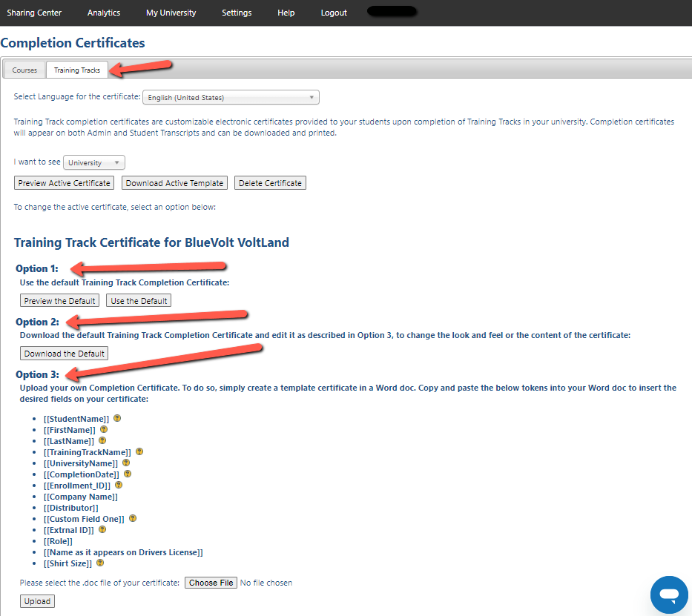This screenshot has height=616, width=692.
Task: Switch to the Courses tab
Action: coord(24,70)
